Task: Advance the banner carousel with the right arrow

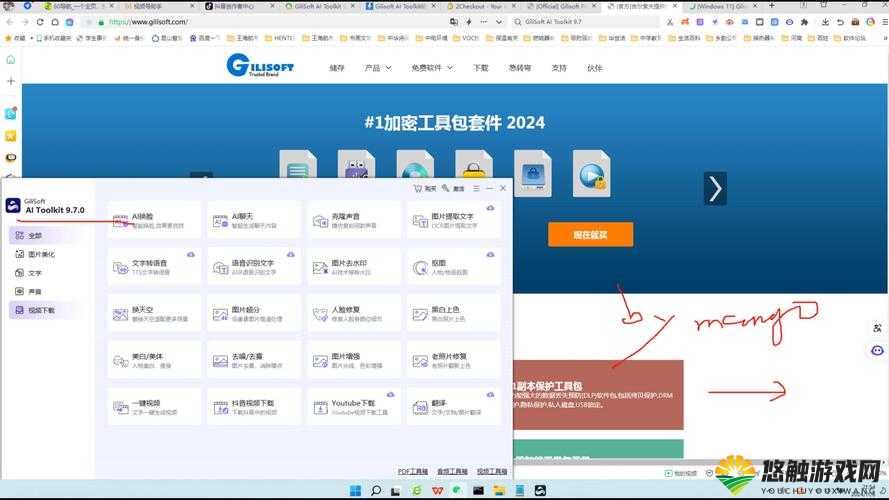Action: (715, 189)
